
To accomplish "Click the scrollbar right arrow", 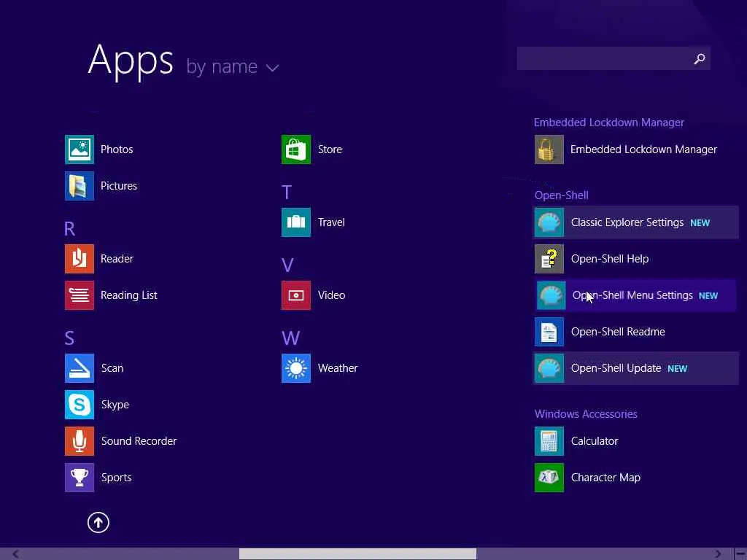I will (x=718, y=554).
